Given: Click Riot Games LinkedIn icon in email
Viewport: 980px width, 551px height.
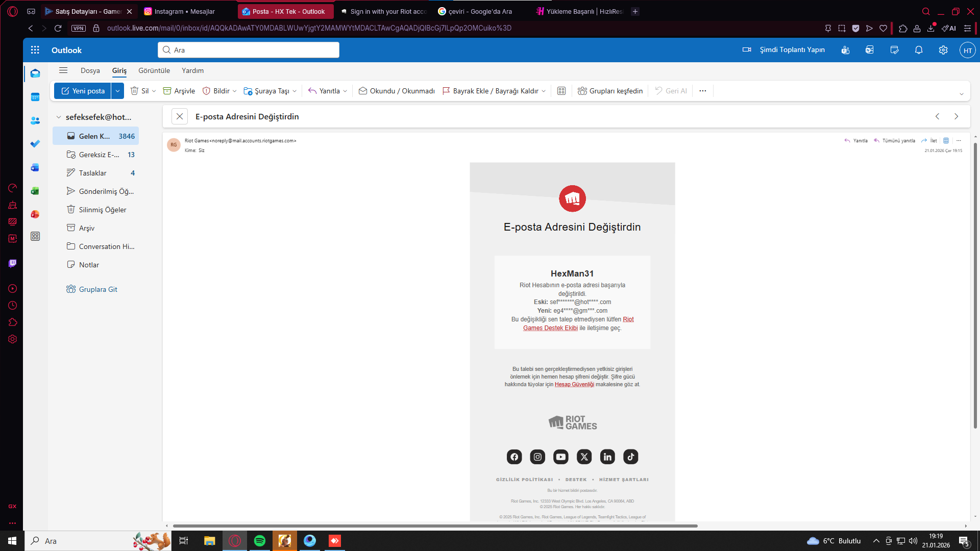Looking at the screenshot, I should (607, 457).
